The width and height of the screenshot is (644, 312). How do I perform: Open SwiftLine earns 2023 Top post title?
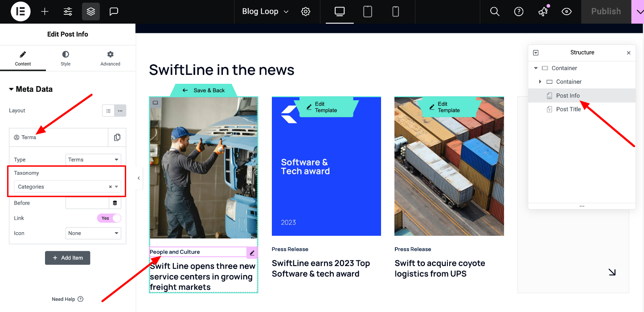[x=321, y=268]
